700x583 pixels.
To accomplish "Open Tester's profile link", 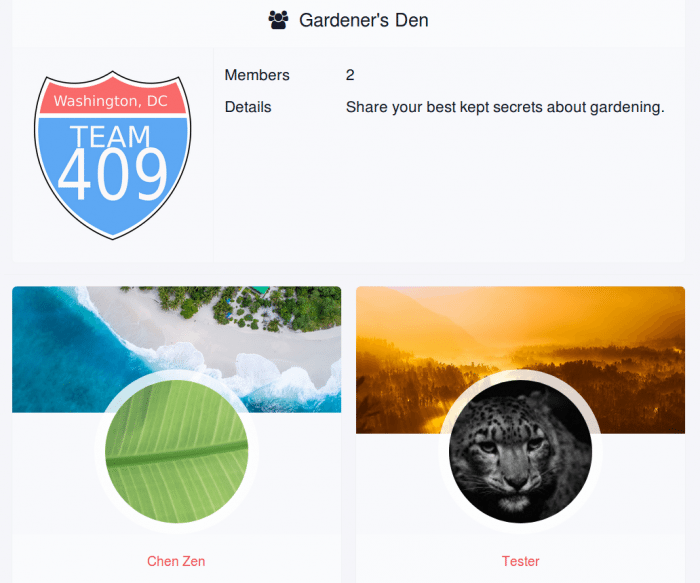I will (x=521, y=561).
